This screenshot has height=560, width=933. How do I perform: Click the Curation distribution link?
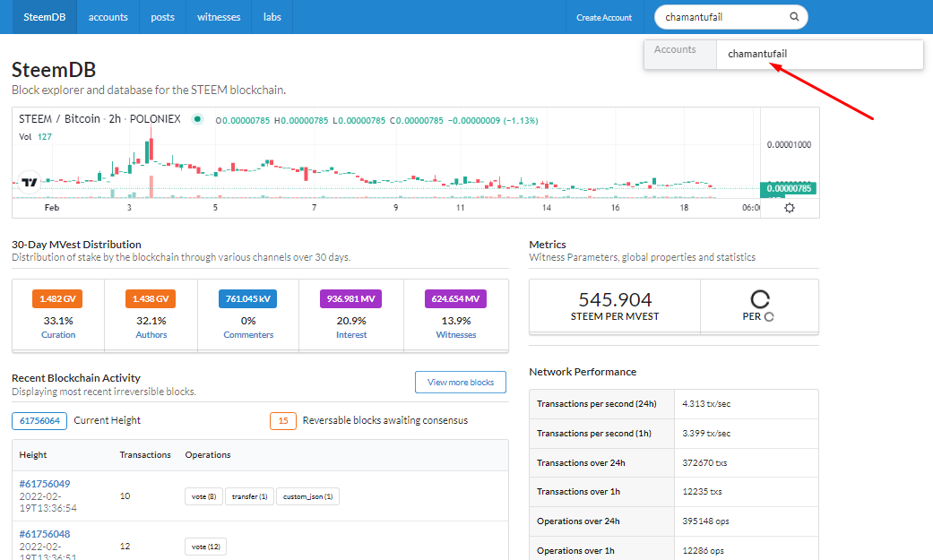pos(58,334)
